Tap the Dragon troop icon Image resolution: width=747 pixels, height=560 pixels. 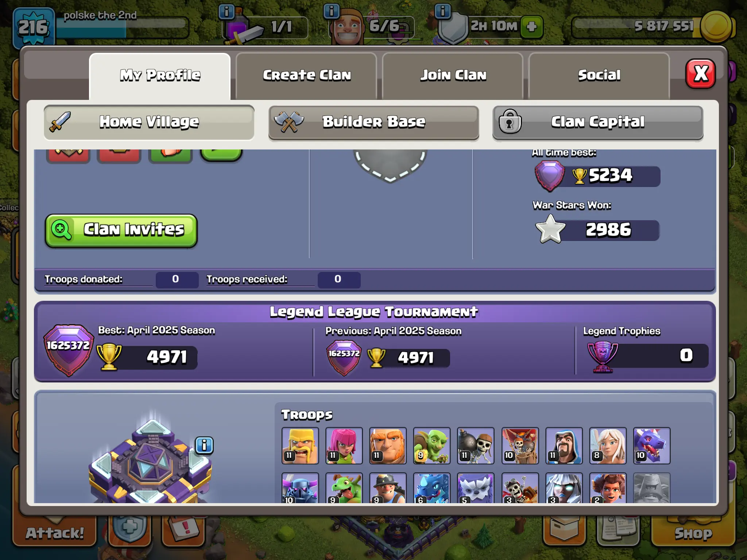coord(652,446)
